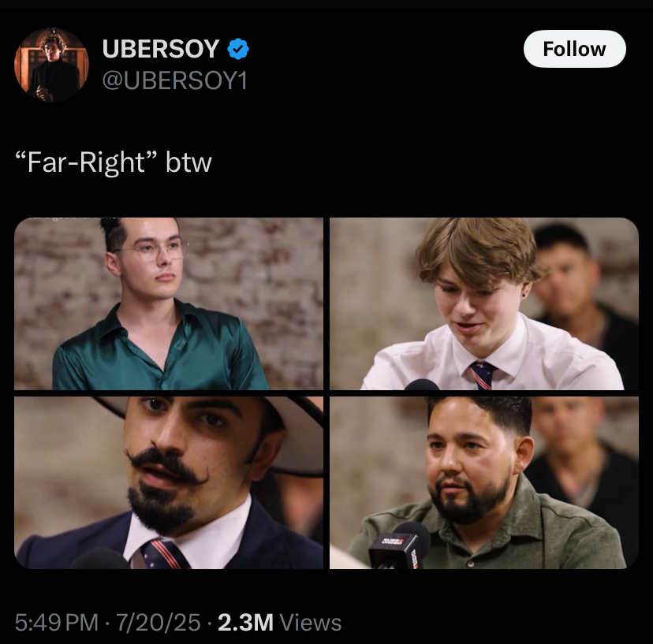This screenshot has height=644, width=653.
Task: Open the curled mustache man photo
Action: [169, 482]
